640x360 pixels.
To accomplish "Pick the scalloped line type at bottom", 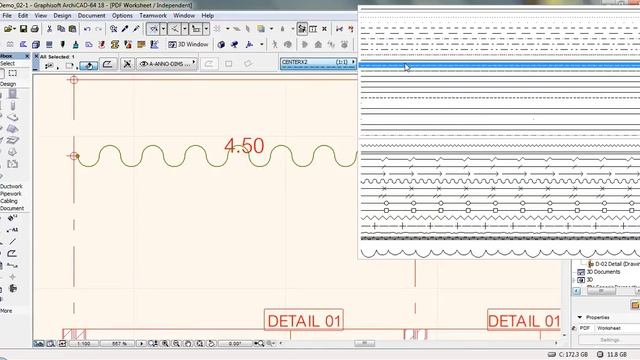I will (499, 253).
